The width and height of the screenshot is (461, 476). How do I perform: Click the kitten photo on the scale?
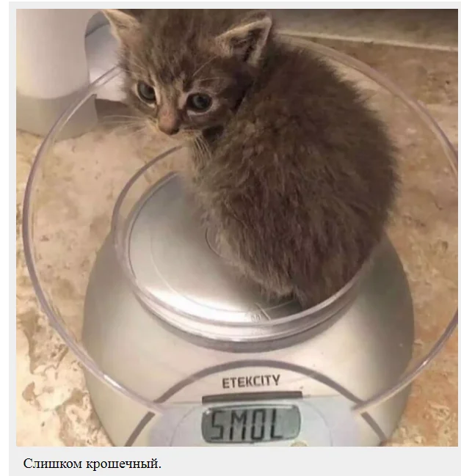click(x=237, y=227)
